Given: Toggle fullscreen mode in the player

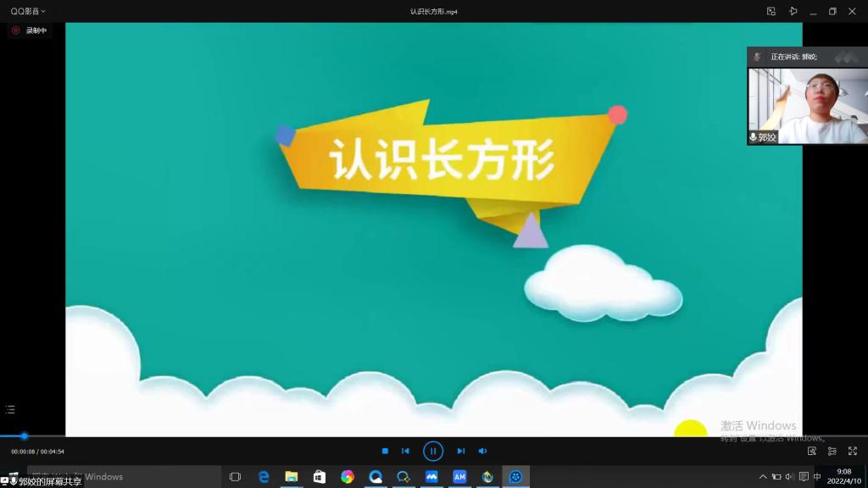Looking at the screenshot, I should (853, 452).
